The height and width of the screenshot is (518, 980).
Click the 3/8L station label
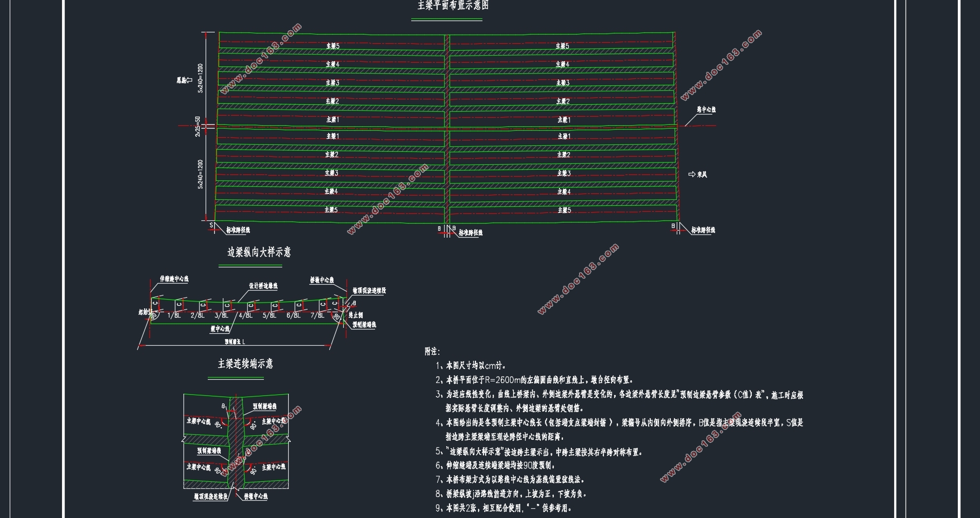pyautogui.click(x=221, y=315)
